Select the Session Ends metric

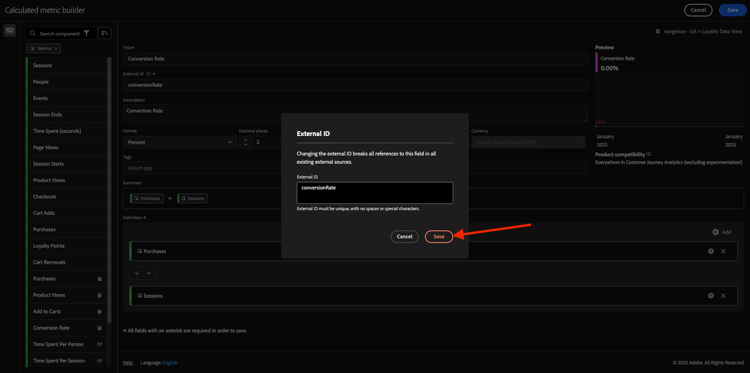[66, 115]
